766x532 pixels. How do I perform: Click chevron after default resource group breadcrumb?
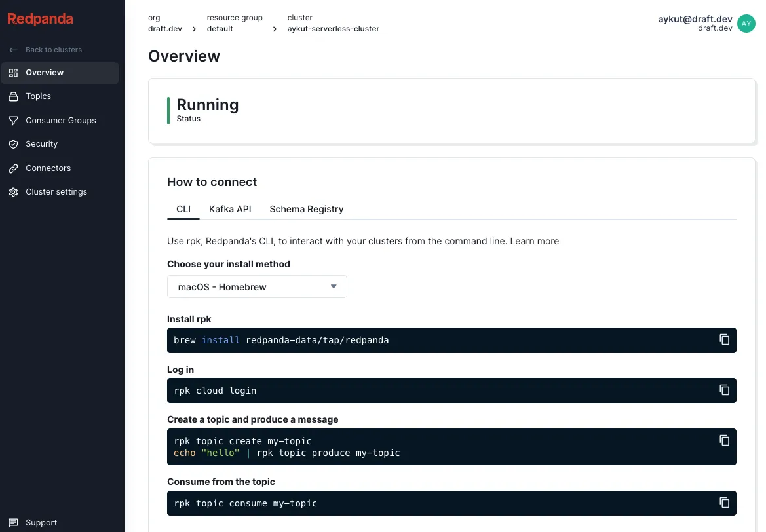pos(275,29)
